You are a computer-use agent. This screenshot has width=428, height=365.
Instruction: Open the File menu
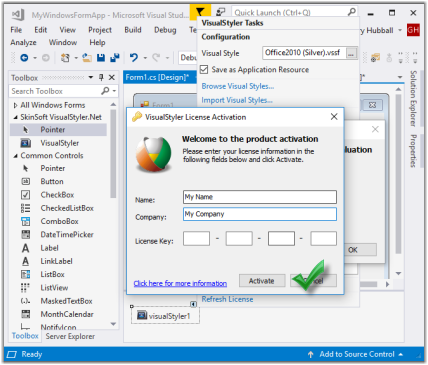(16, 30)
